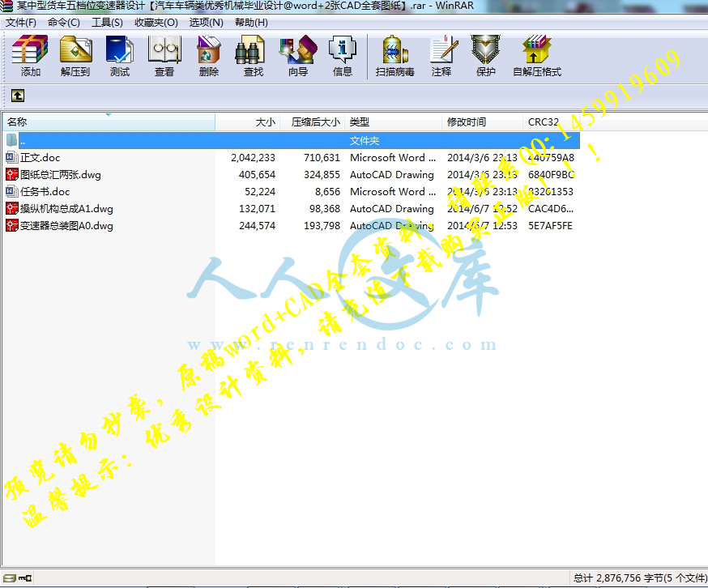Click the Word icon of 正文.doc
Image resolution: width=708 pixels, height=588 pixels.
click(11, 158)
